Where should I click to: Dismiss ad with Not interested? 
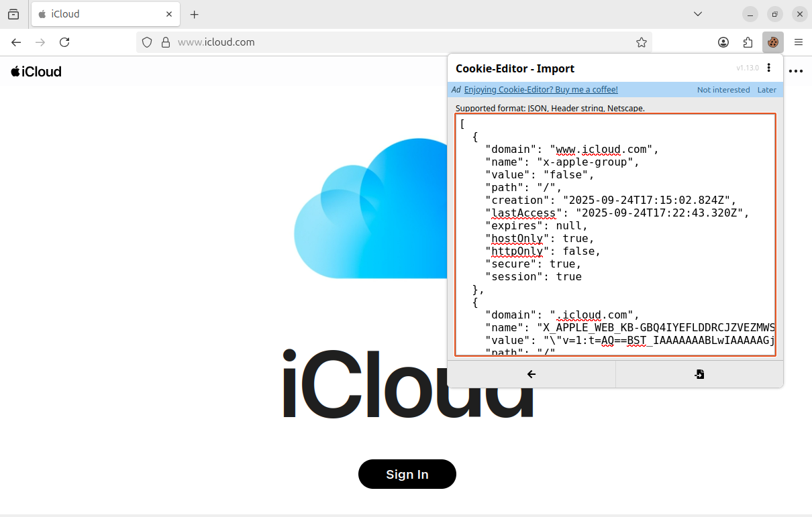[723, 90]
